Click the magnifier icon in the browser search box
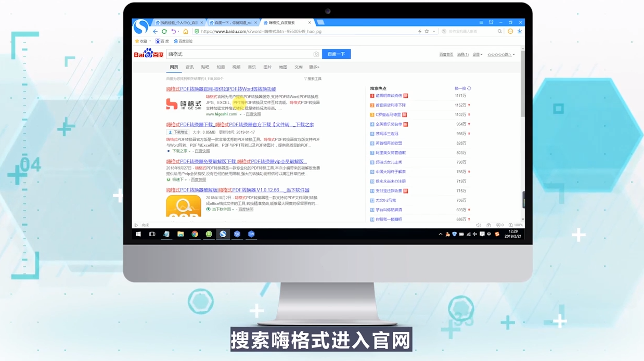644x361 pixels. [499, 32]
